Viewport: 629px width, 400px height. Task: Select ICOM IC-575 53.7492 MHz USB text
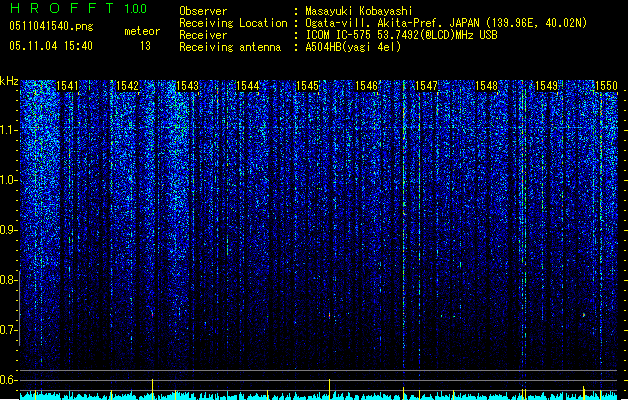[402, 35]
